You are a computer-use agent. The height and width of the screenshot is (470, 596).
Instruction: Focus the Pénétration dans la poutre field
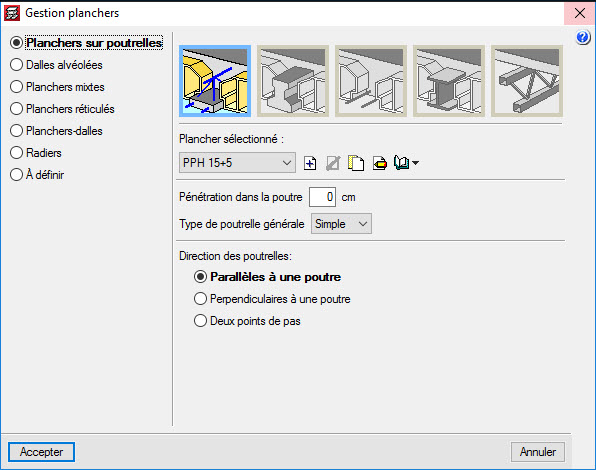(322, 197)
